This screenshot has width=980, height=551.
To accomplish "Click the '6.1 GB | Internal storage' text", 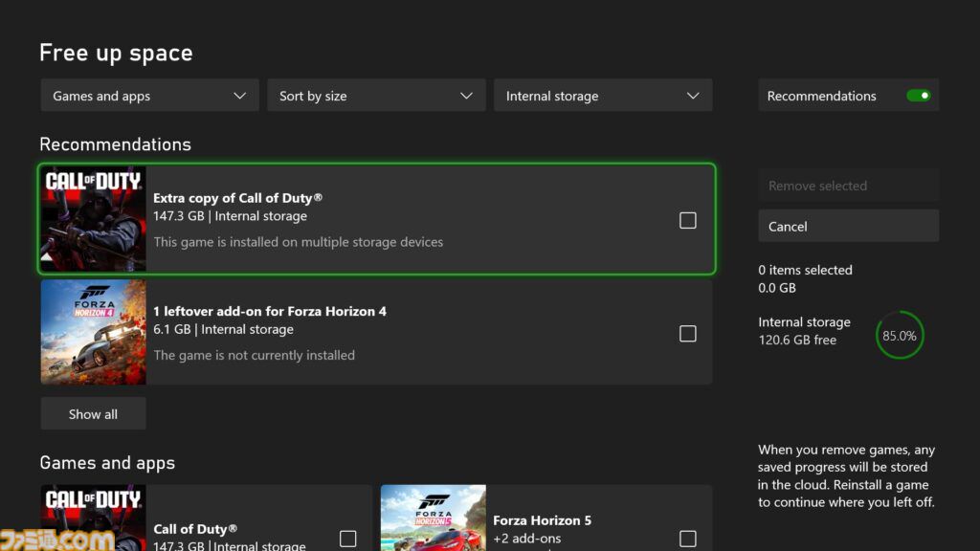I will coord(223,329).
